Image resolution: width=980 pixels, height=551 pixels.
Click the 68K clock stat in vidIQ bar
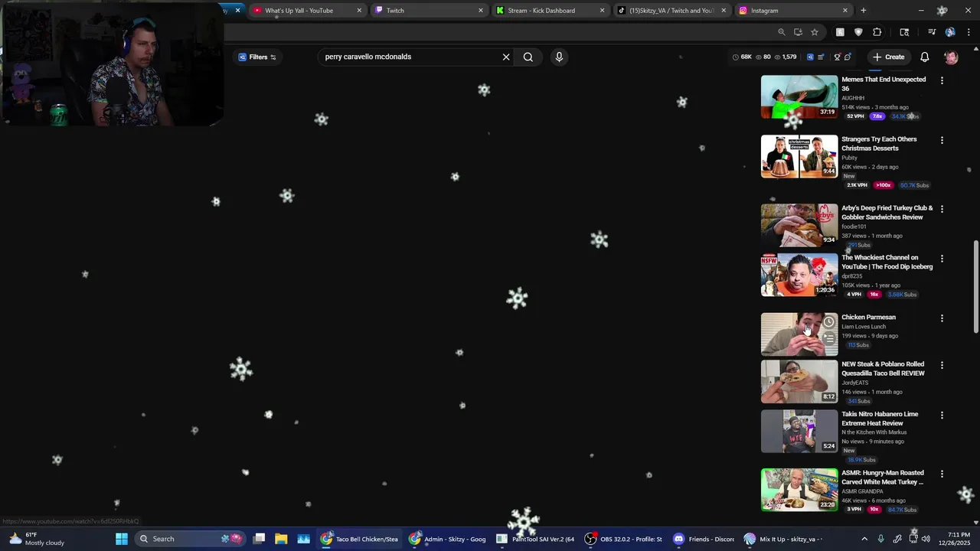coord(742,57)
